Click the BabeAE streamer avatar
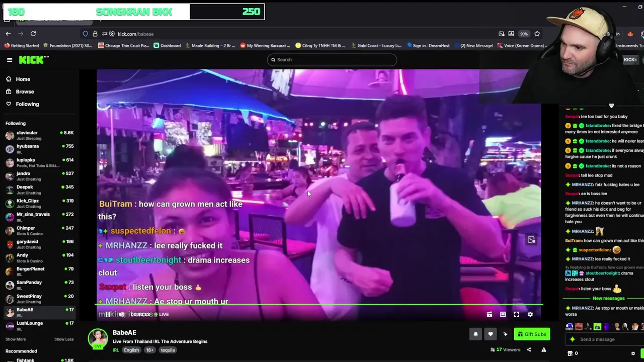Viewport: 644px width, 362px height. pyautogui.click(x=98, y=339)
